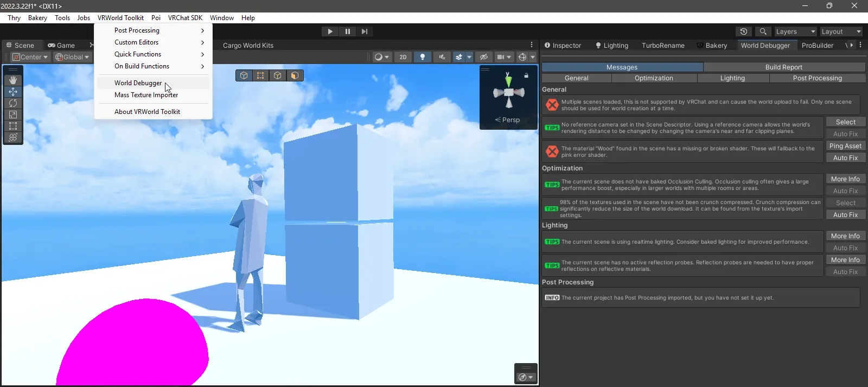The height and width of the screenshot is (387, 868).
Task: Click the TIPS badge for Occlusion Culling message
Action: click(x=552, y=185)
